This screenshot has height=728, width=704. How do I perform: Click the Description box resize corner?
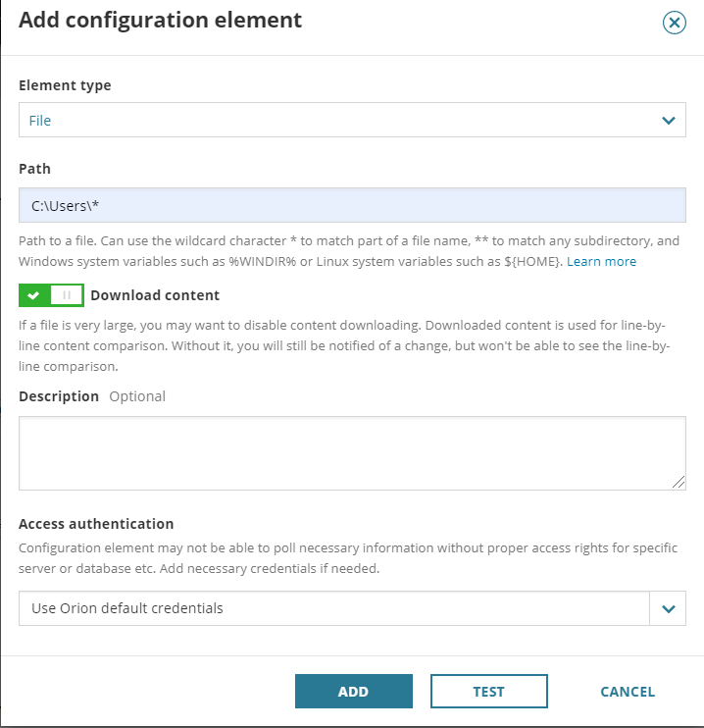click(679, 482)
